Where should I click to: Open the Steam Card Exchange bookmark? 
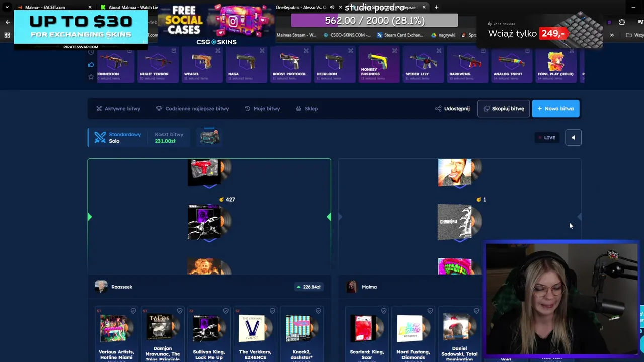(x=401, y=35)
